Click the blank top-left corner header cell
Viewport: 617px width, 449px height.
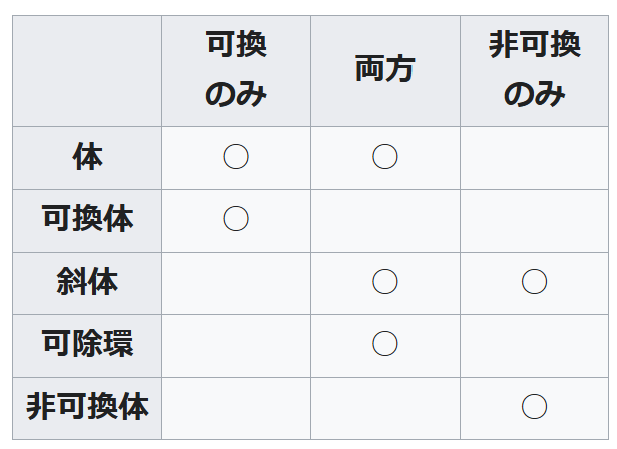[x=87, y=70]
